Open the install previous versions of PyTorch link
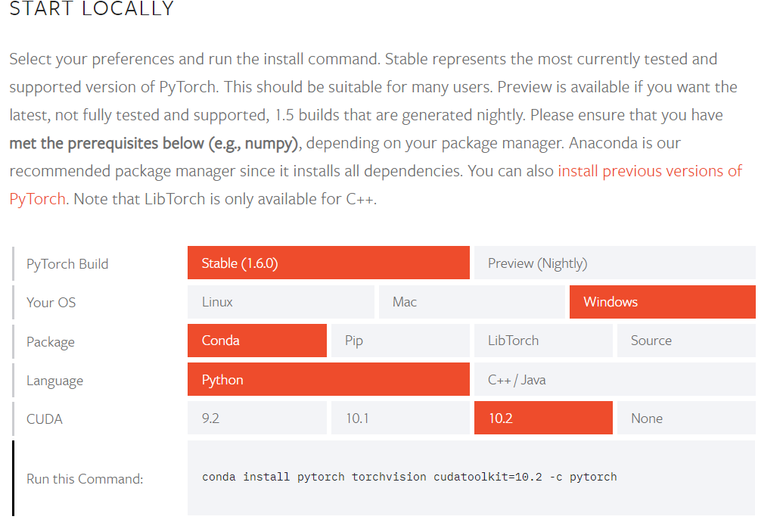 (649, 171)
